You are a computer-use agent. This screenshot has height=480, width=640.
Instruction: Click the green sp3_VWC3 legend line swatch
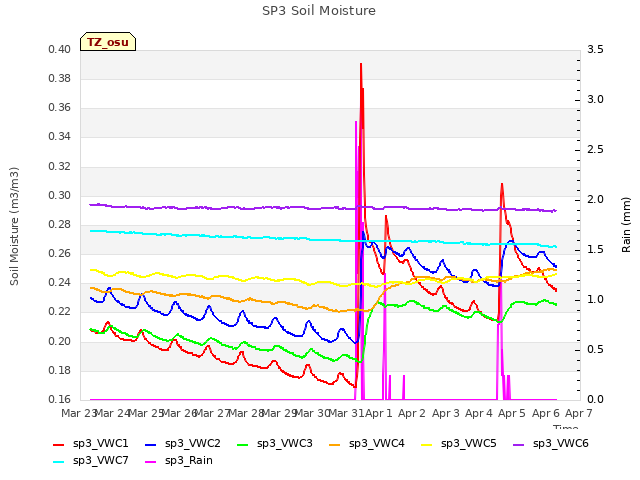243,445
